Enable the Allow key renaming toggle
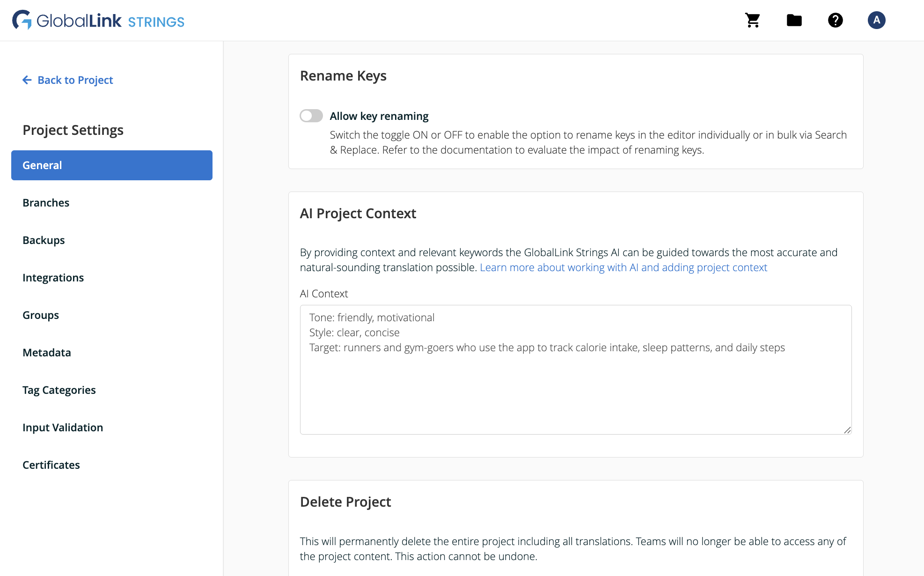Viewport: 924px width, 576px height. (x=311, y=116)
